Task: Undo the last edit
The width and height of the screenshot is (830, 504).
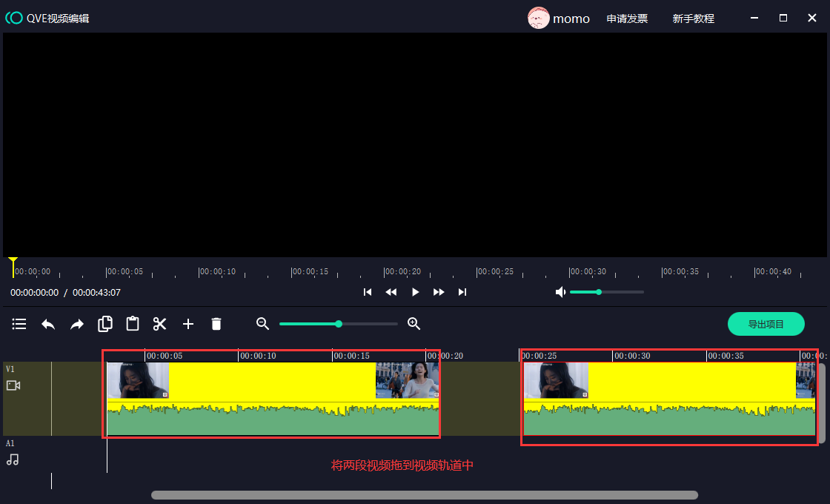Action: click(x=48, y=324)
